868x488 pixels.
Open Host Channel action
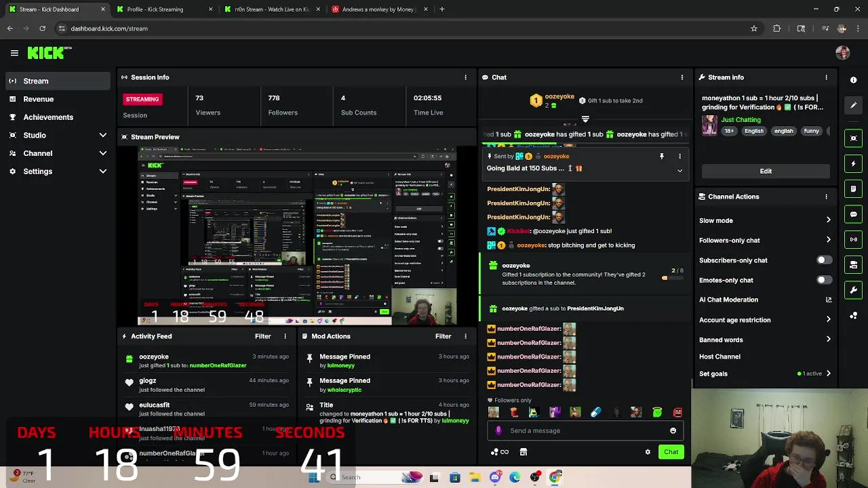[765, 357]
